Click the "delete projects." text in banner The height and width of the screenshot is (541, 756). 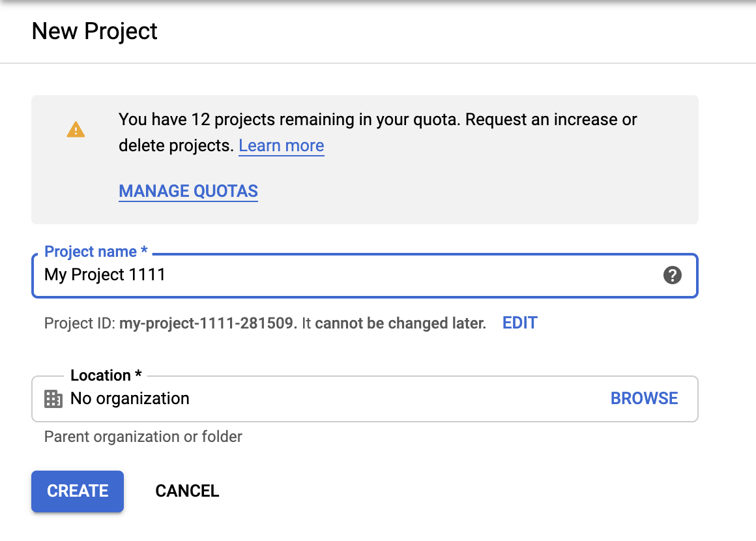point(175,145)
